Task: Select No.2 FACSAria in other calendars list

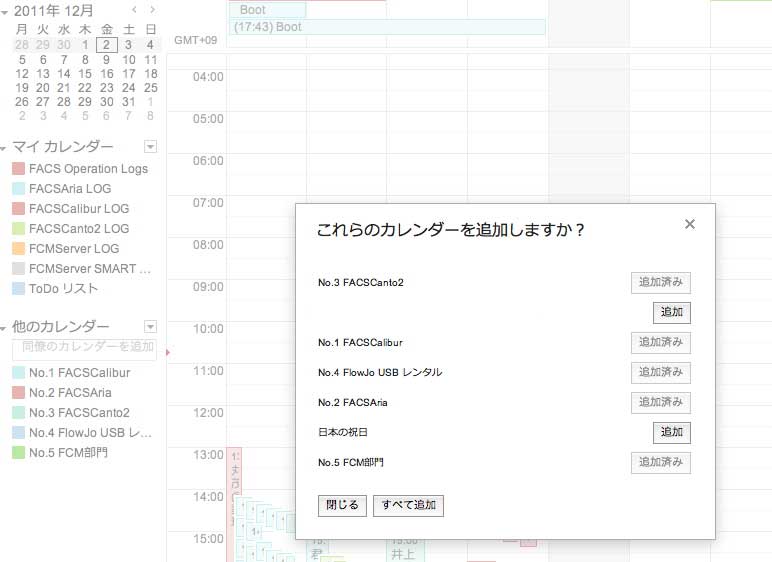Action: point(70,393)
